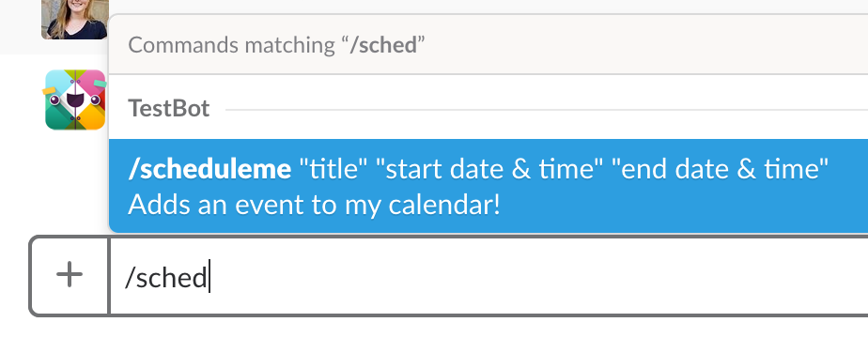868x353 pixels.
Task: Click the "start date & time" parameter hint
Action: point(488,169)
